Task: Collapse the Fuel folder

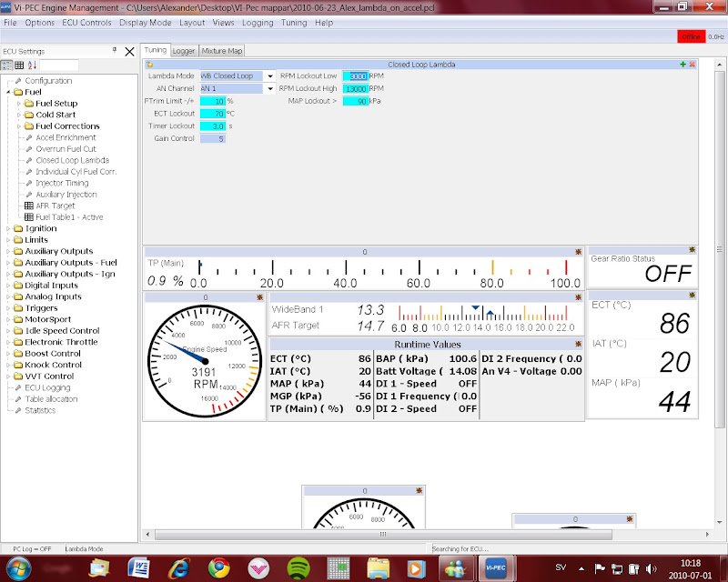Action: (8, 92)
